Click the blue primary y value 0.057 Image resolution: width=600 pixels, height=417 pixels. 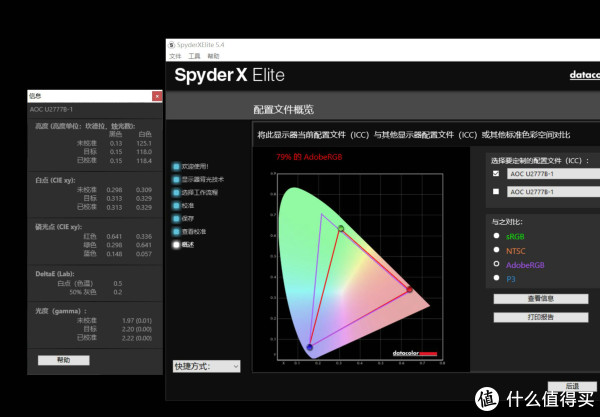tap(144, 254)
